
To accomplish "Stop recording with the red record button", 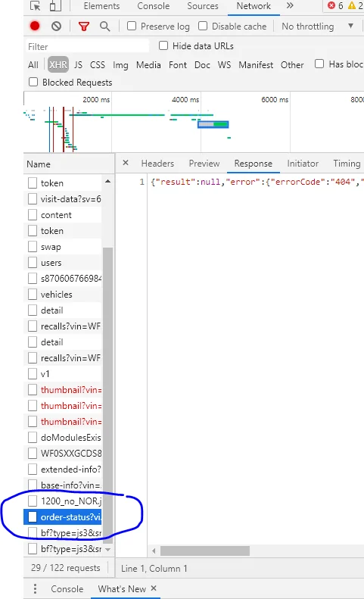I will (35, 26).
